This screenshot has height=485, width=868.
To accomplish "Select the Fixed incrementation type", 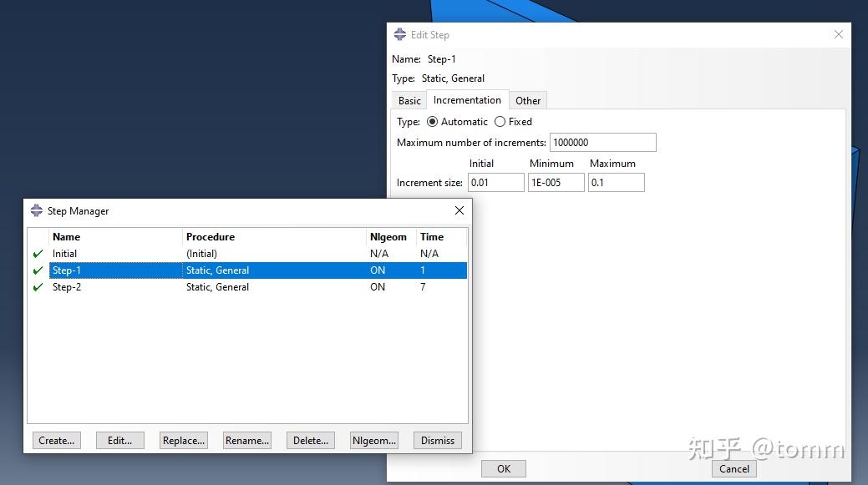I will 499,121.
